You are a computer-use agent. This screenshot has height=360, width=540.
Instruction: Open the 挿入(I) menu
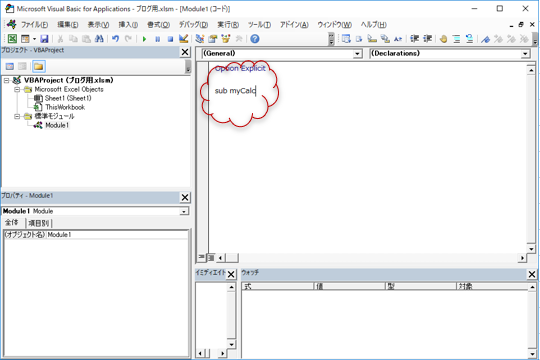click(x=128, y=25)
